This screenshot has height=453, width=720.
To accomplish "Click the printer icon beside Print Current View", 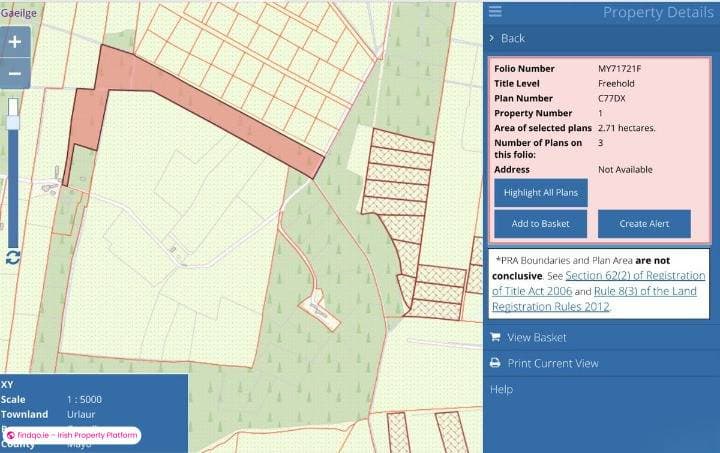I will tap(495, 363).
